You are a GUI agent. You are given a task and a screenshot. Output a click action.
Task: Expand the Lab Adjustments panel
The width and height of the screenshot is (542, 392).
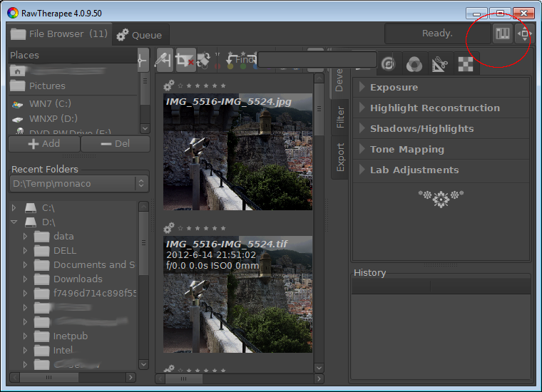point(441,170)
